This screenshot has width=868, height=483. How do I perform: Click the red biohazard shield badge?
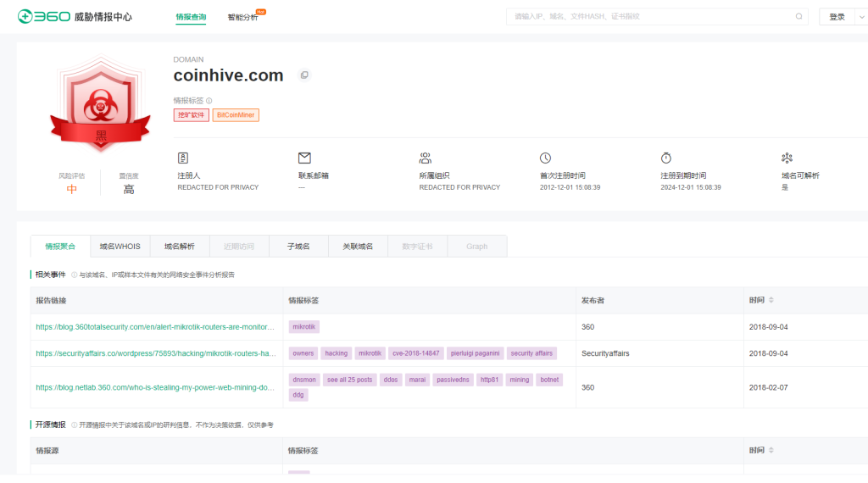coord(100,104)
